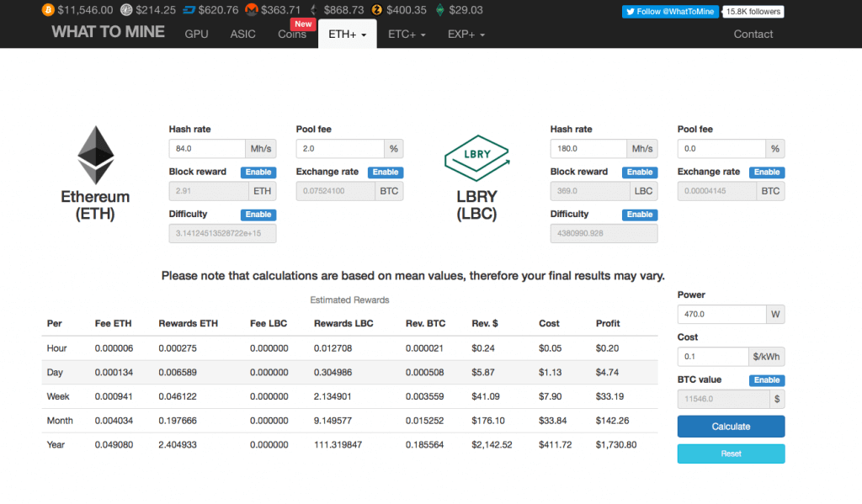Follow @WhatToMine on Twitter

click(x=671, y=12)
